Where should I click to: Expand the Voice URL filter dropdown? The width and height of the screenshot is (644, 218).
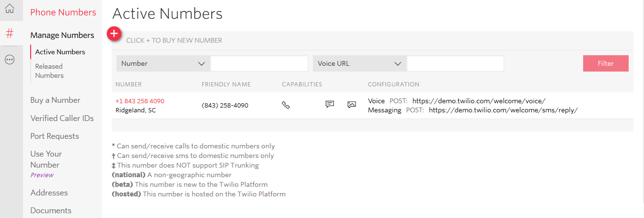click(359, 63)
